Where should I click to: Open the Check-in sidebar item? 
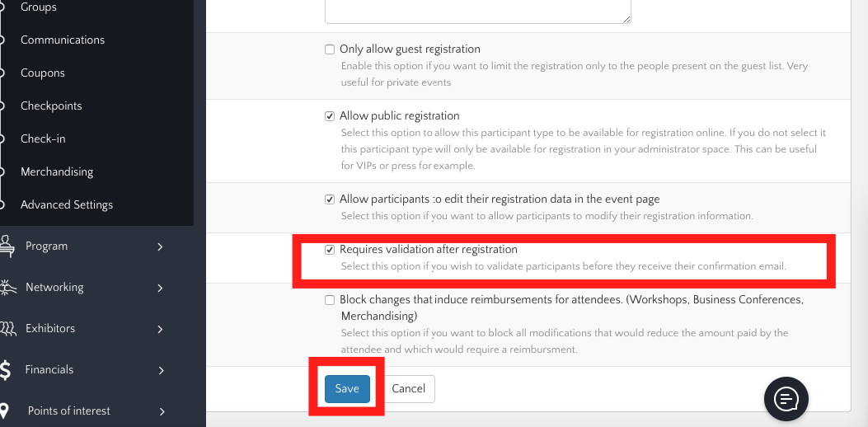43,138
